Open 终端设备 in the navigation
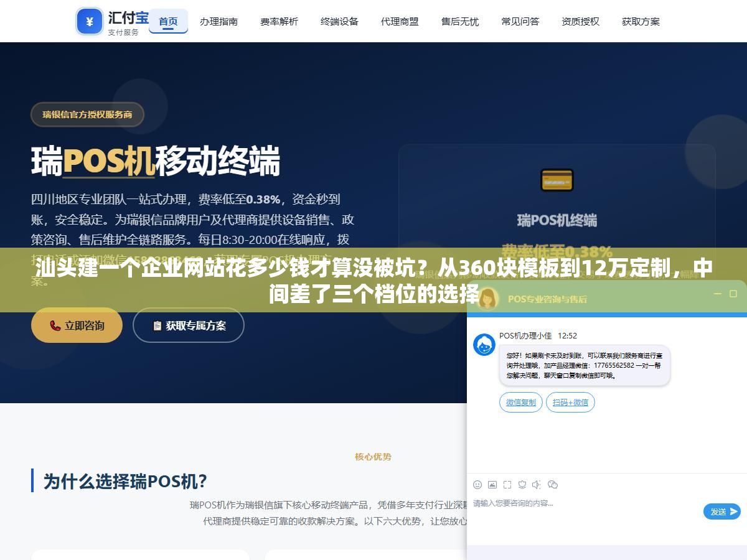The image size is (747, 560). [x=339, y=21]
